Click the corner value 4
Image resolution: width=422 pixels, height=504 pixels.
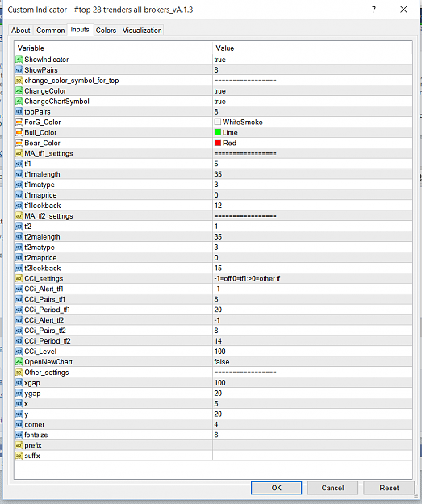[216, 424]
